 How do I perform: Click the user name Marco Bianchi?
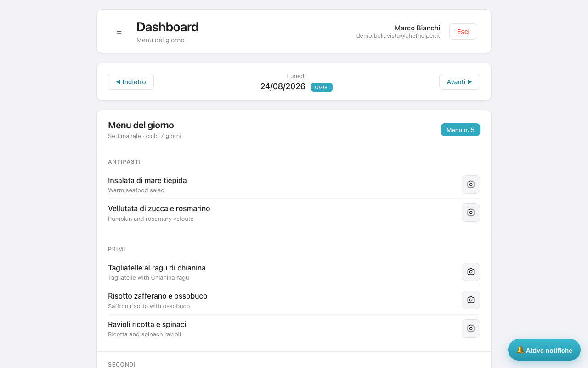pyautogui.click(x=417, y=28)
